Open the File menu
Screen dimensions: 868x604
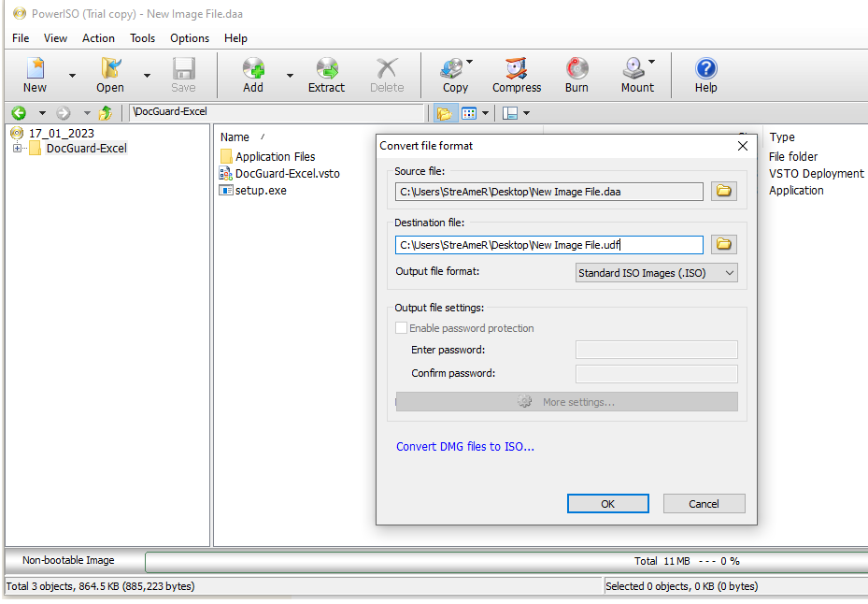[21, 38]
